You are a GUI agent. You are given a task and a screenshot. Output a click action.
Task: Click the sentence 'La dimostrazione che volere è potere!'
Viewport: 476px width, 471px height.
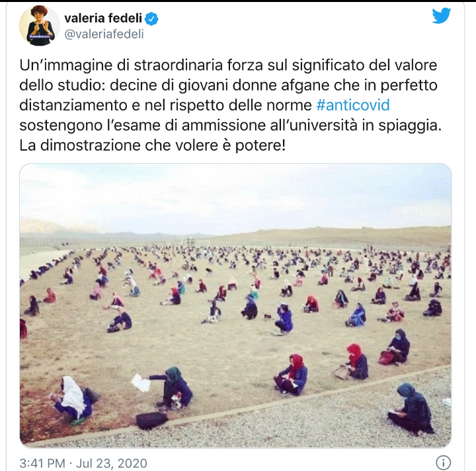(x=153, y=145)
